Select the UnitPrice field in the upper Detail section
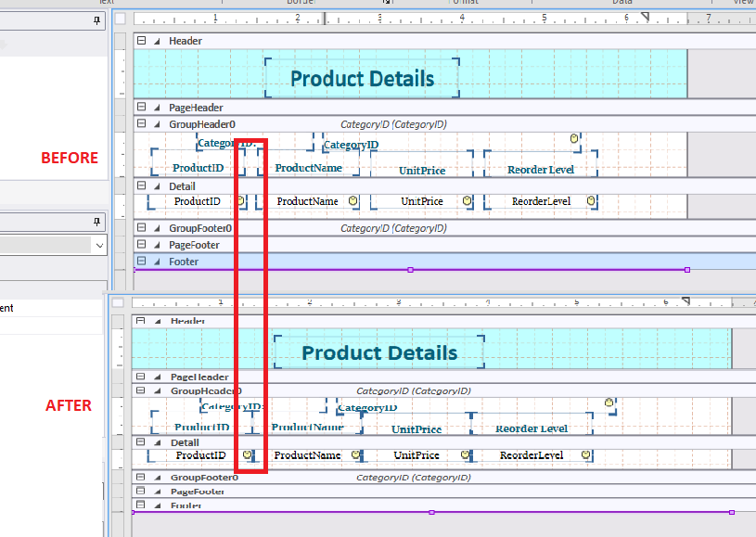 click(422, 201)
